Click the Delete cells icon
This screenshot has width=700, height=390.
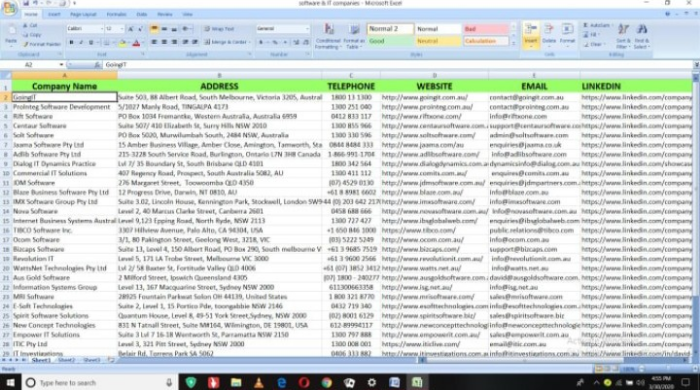click(549, 30)
